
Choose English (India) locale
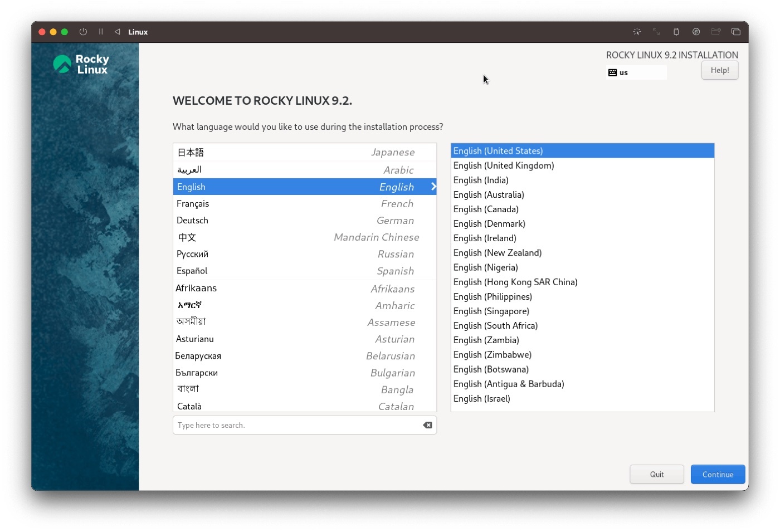[x=582, y=180]
